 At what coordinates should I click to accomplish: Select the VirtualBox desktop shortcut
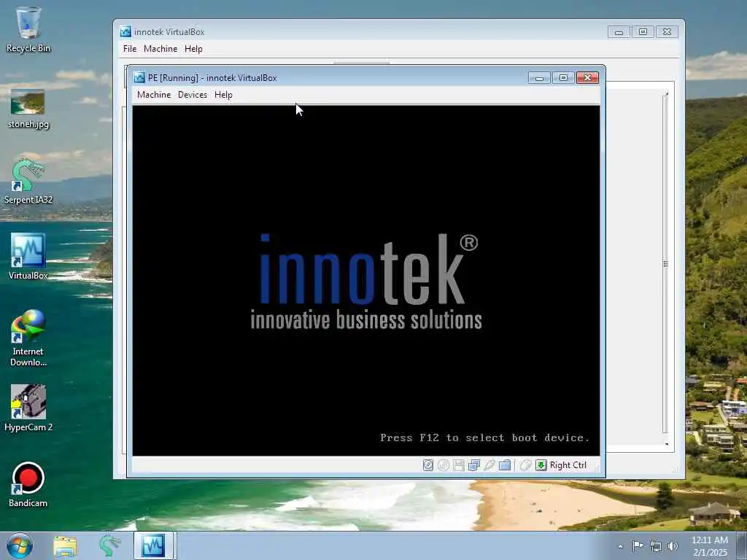(28, 257)
